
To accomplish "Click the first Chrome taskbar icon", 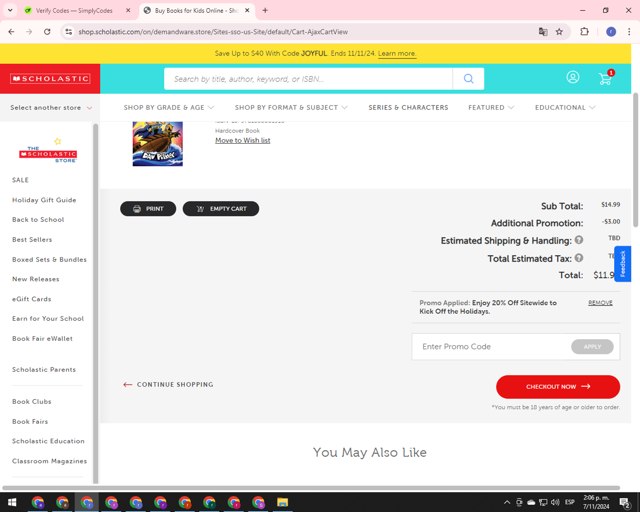I will point(38,502).
